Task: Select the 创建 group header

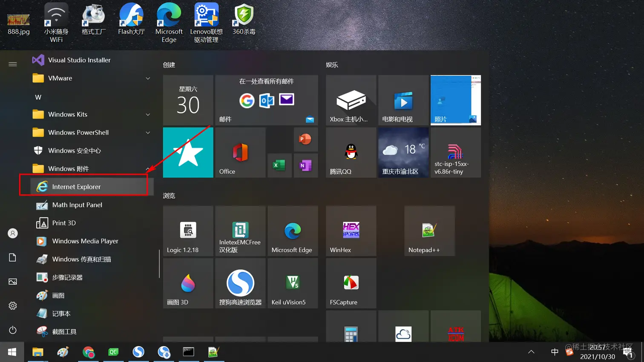Action: (169, 65)
